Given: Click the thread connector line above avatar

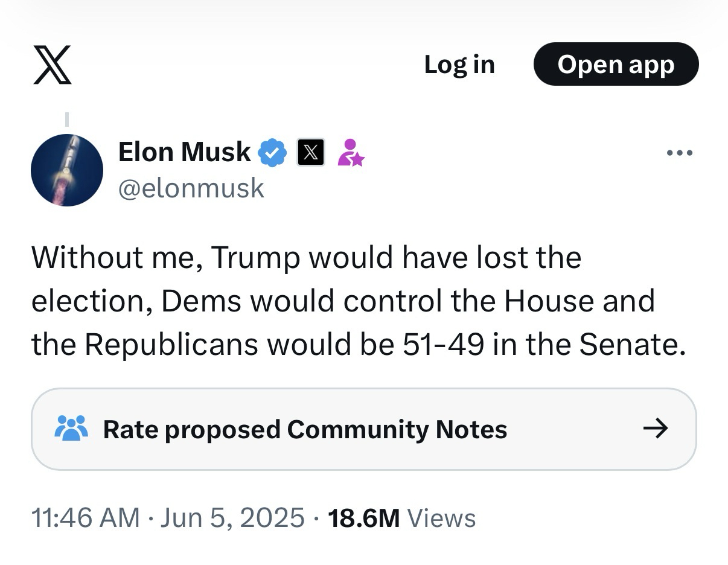Looking at the screenshot, I should point(67,120).
